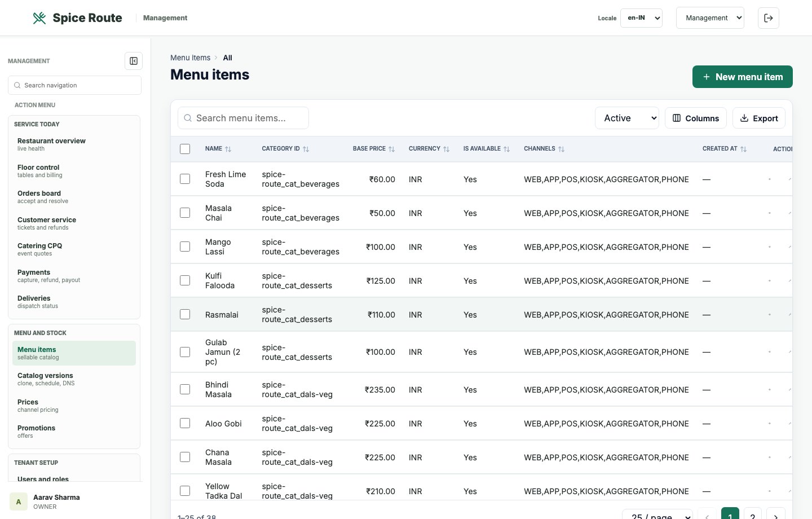Click the New menu item button
812x519 pixels.
point(743,77)
